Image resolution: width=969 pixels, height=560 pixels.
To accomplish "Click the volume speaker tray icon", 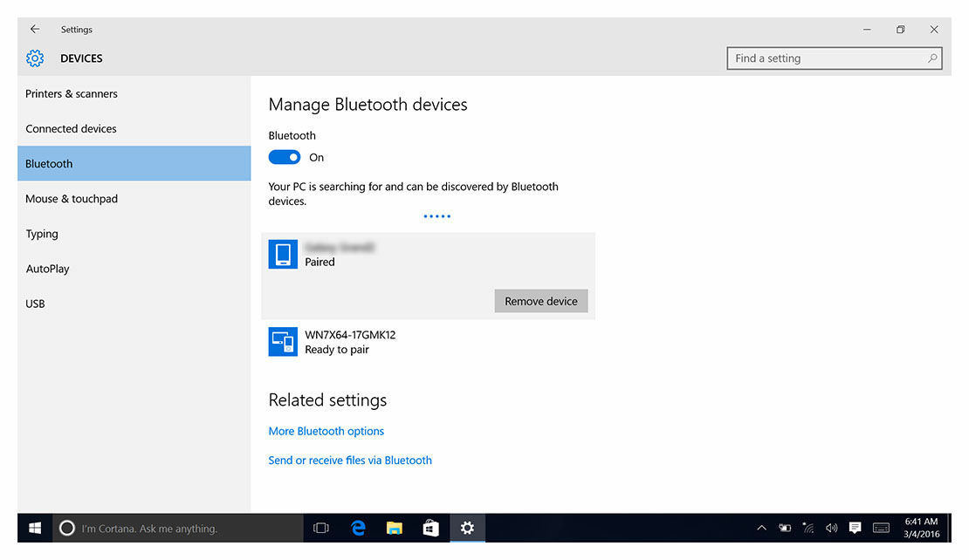I will coord(831,528).
